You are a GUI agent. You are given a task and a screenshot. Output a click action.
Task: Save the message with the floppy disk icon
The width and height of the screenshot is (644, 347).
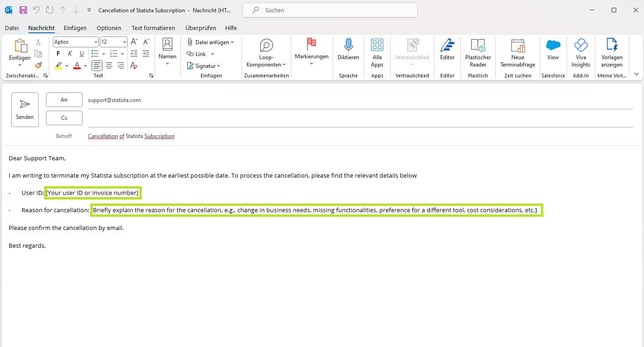click(x=23, y=10)
